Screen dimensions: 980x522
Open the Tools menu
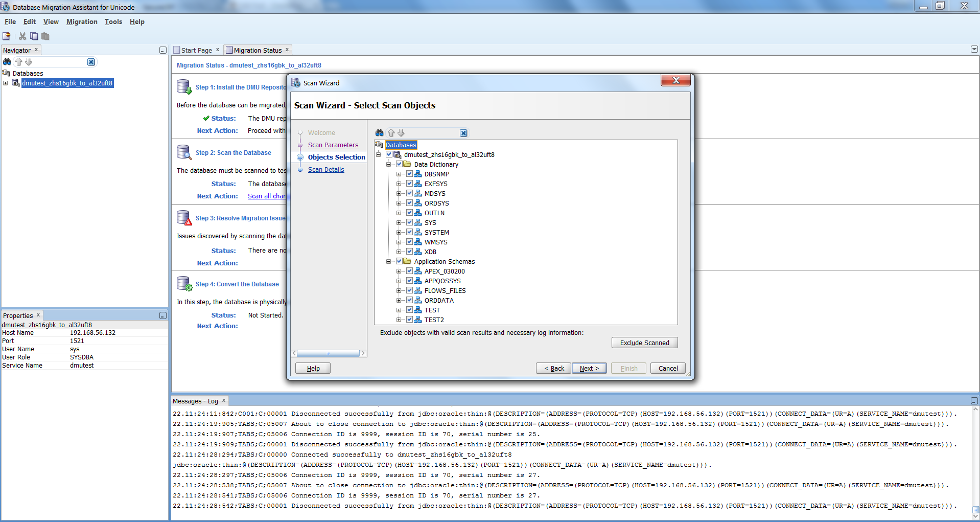pyautogui.click(x=113, y=21)
